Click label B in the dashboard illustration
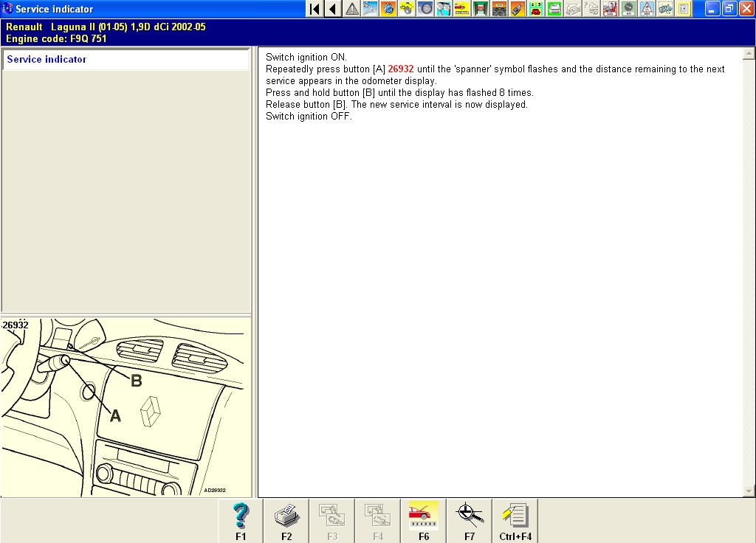Viewport: 756px width, 543px height. [137, 381]
